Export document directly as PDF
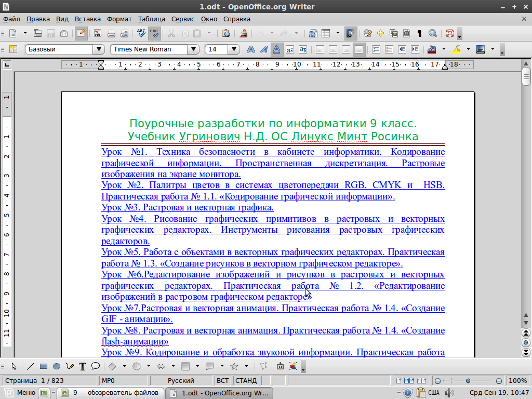Viewport: 532px width, 399px height. [98, 33]
